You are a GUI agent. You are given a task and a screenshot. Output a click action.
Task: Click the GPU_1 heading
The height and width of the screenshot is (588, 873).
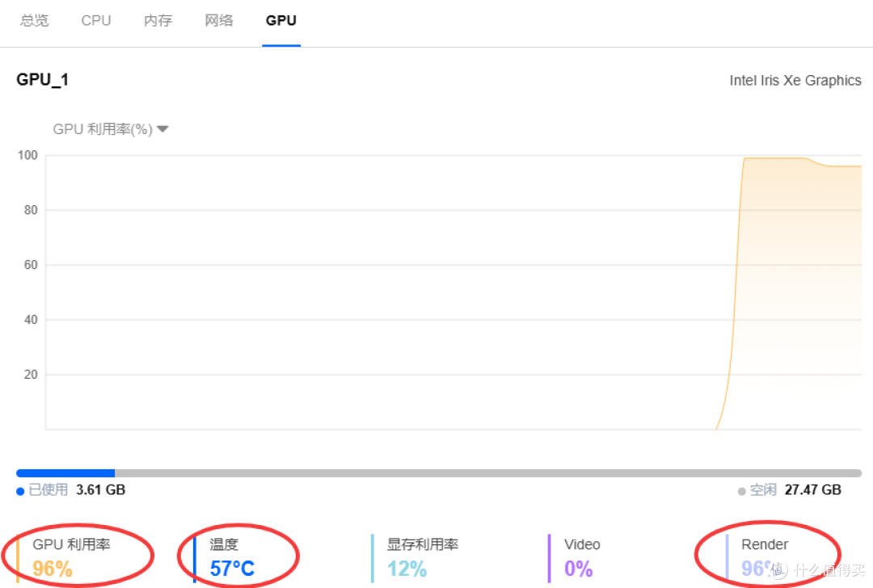point(42,79)
